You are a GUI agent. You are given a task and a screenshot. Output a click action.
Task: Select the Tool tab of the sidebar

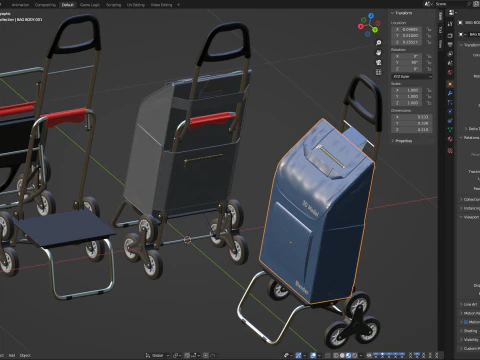[441, 30]
